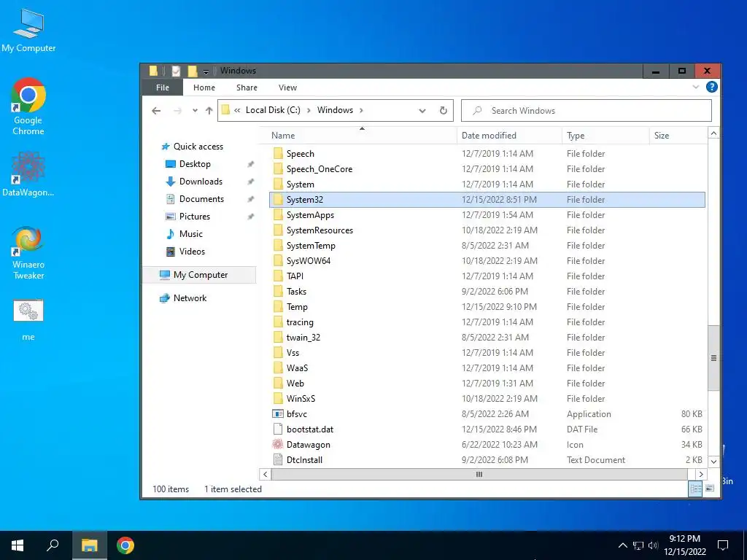Switch to the Home ribbon tab
Screen dimensions: 747x560
(x=204, y=87)
